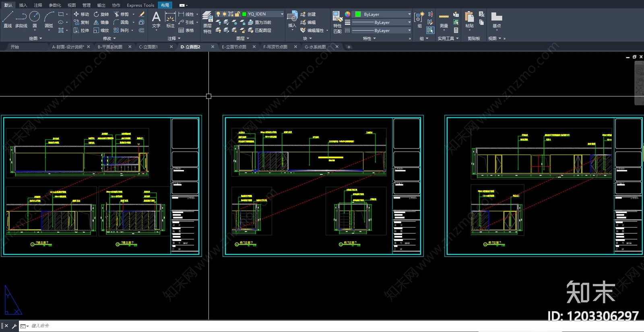Open Layer Properties (图层特性) manager

(x=207, y=22)
